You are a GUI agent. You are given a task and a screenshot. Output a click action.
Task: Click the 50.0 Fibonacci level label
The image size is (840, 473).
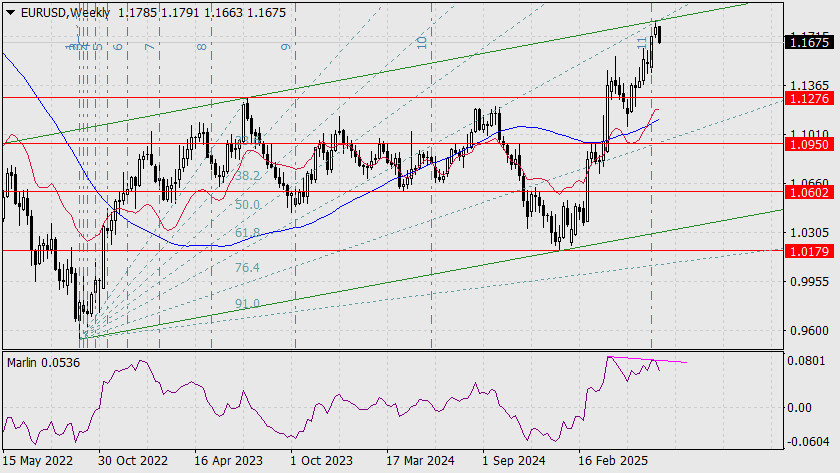[x=248, y=205]
